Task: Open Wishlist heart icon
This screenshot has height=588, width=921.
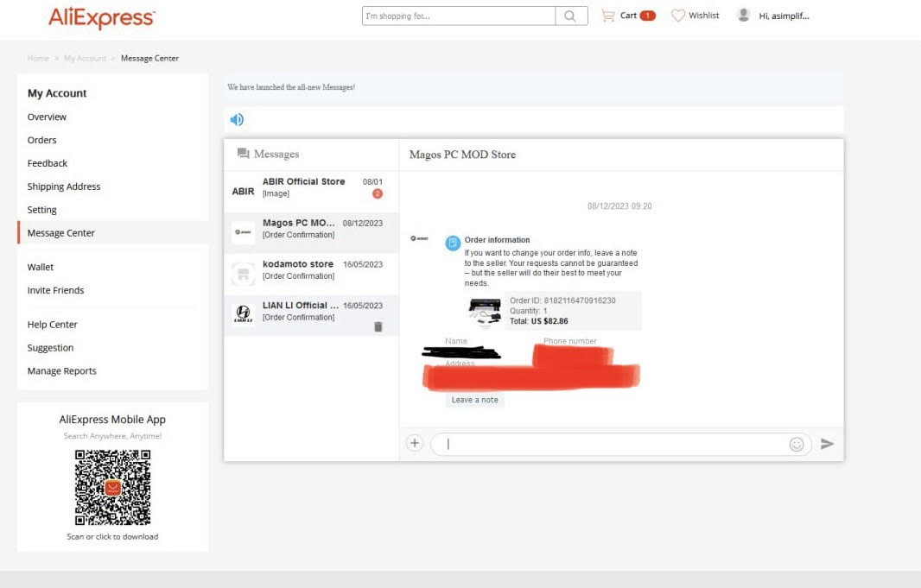Action: [678, 16]
